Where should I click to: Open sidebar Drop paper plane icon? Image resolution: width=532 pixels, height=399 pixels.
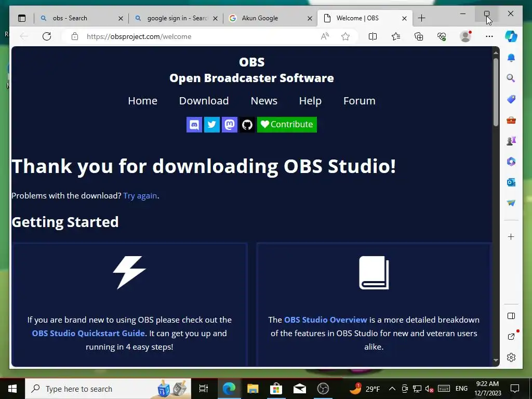point(511,203)
